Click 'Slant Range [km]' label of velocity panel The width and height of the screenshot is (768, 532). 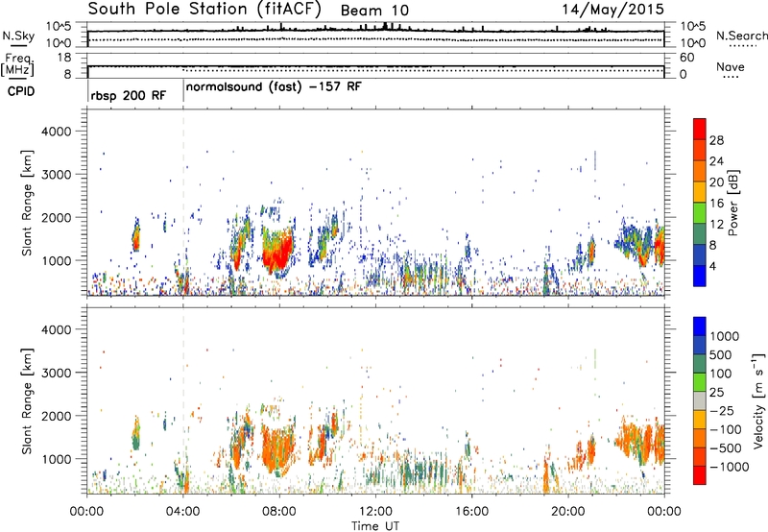[x=27, y=401]
